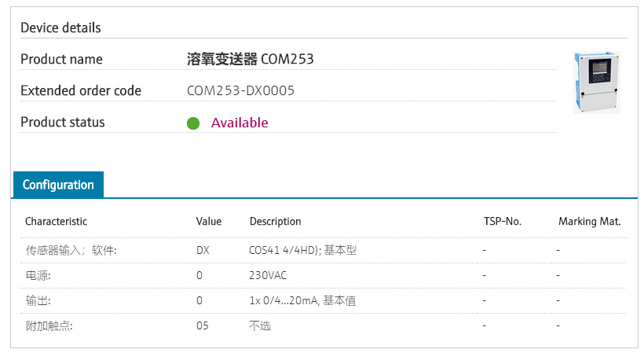This screenshot has height=353, width=644.
Task: Click the product name 溶氧变送器 COM253
Action: click(250, 59)
